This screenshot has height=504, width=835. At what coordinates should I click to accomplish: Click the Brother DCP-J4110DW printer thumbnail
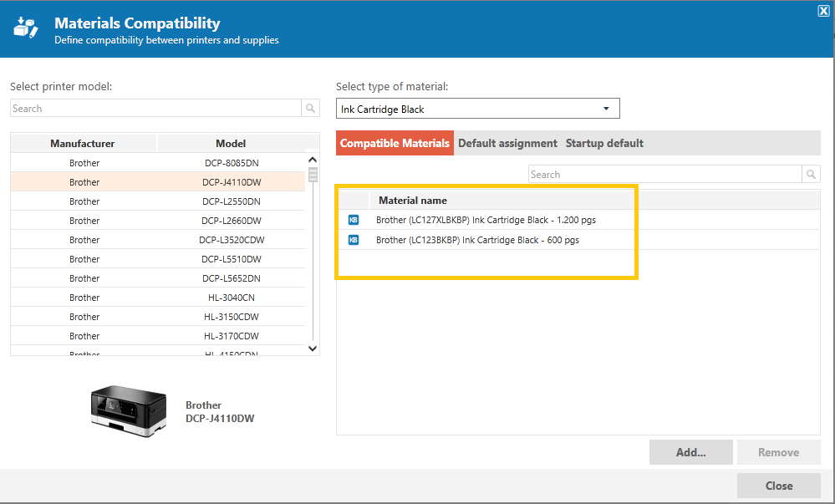pos(129,410)
